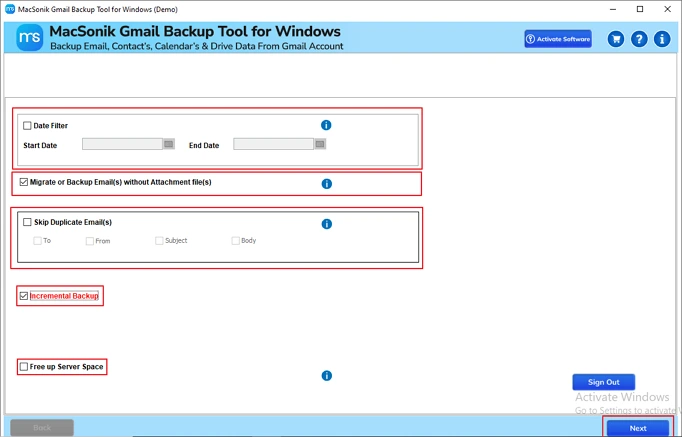Click the Sign Out button
Screen dimensions: 682x437
click(x=604, y=382)
